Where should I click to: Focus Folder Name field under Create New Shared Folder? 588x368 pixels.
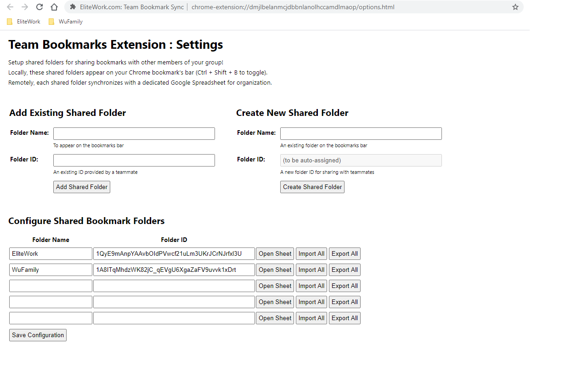[361, 133]
